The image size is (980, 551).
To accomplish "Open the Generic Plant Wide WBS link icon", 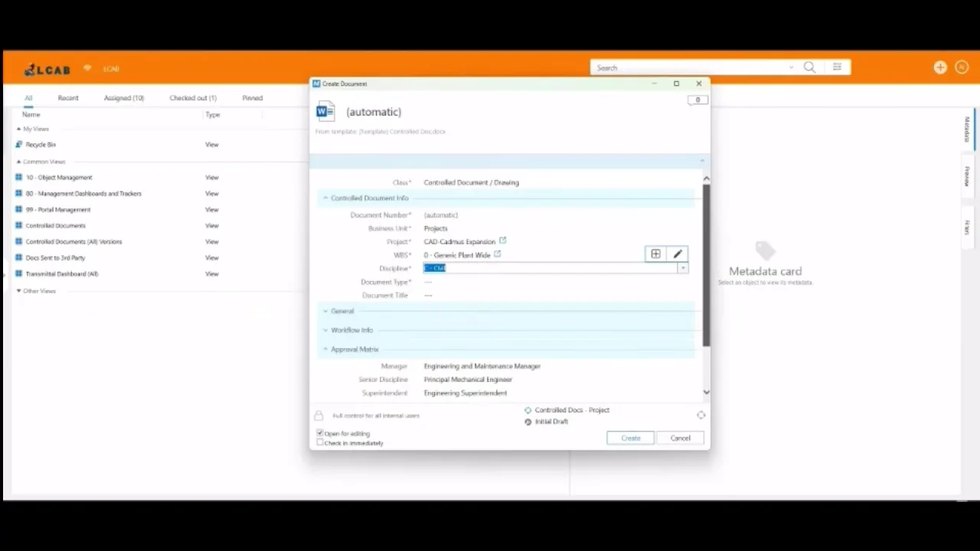I will [x=498, y=254].
